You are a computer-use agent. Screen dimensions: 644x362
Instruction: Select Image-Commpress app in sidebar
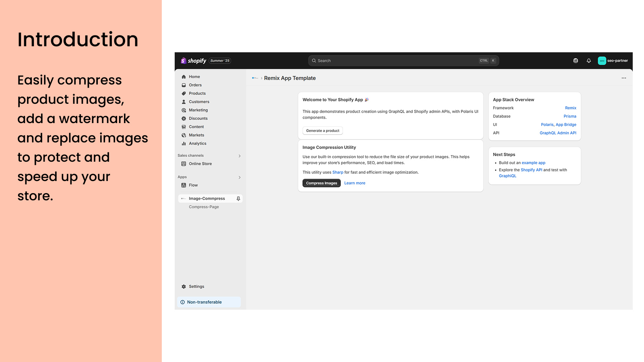pyautogui.click(x=207, y=199)
